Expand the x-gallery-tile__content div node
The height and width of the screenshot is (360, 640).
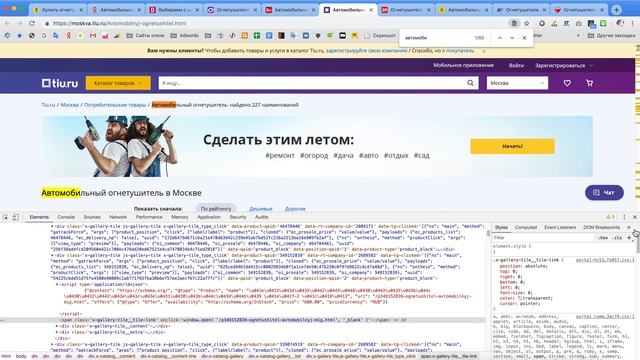pos(57,327)
